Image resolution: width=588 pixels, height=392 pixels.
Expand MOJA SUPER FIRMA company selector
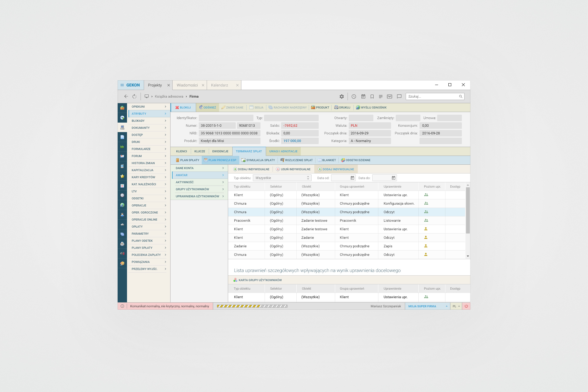point(427,306)
